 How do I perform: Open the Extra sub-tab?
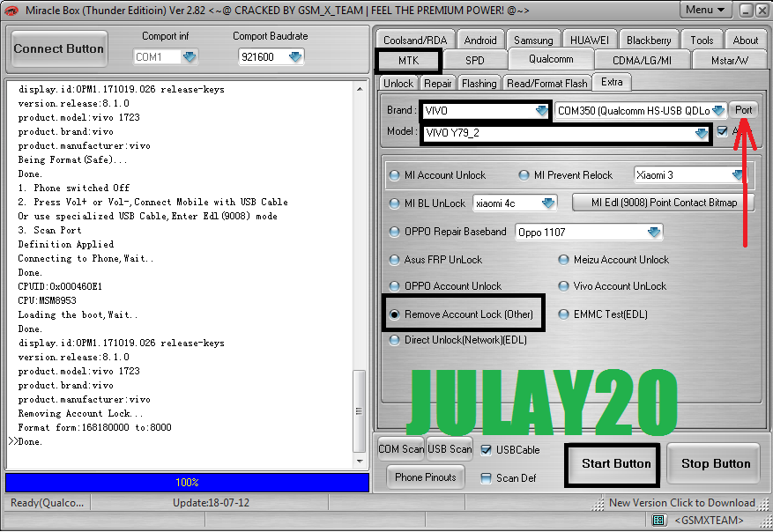click(x=612, y=82)
